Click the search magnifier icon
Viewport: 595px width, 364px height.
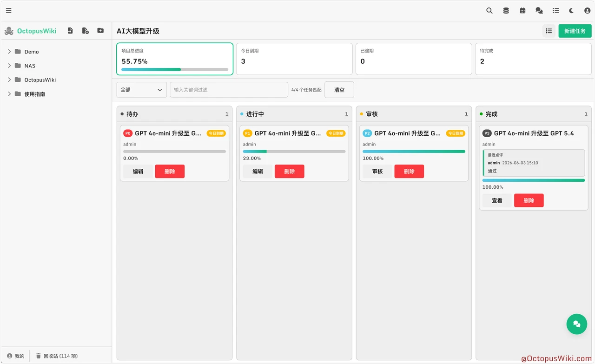[x=489, y=11]
